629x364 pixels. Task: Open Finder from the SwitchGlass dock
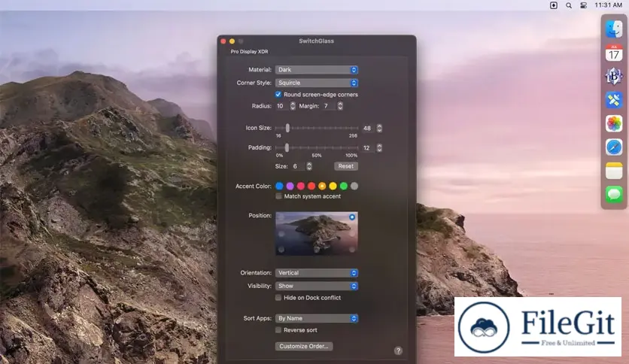tap(614, 29)
